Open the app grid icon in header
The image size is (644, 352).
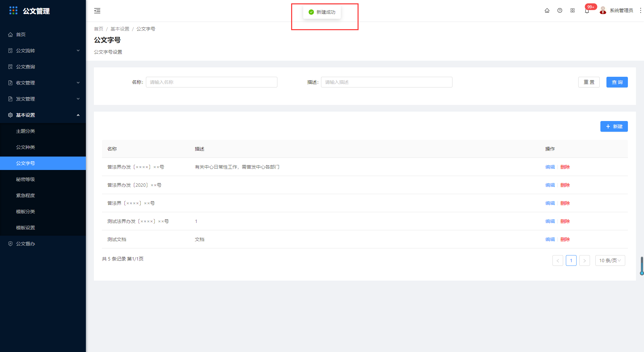573,11
